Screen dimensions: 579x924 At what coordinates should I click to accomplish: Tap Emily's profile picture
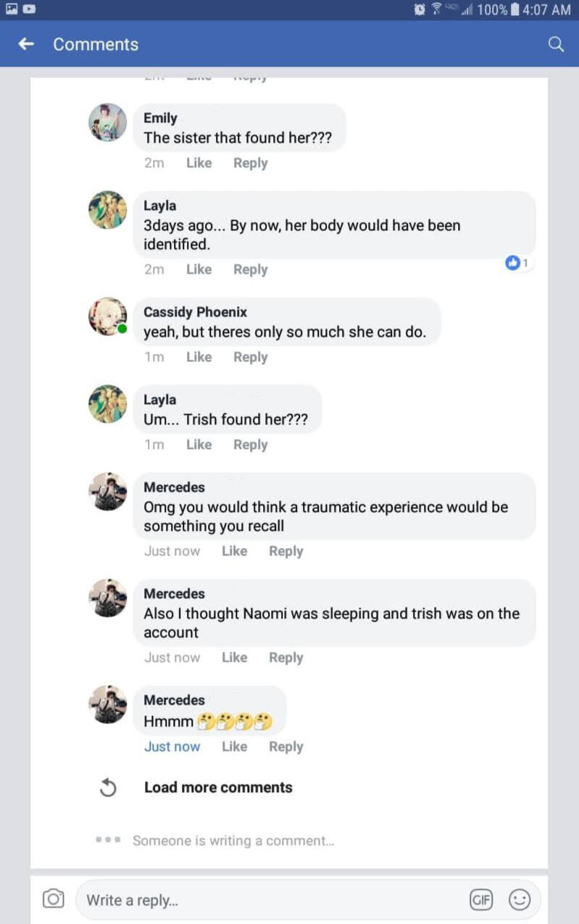click(x=107, y=122)
